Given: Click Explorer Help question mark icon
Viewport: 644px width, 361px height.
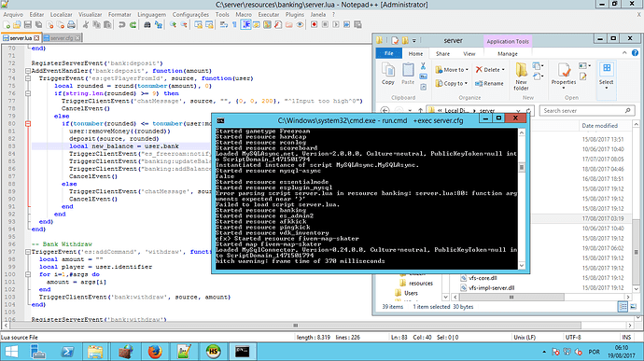Looking at the screenshot, I should 635,53.
